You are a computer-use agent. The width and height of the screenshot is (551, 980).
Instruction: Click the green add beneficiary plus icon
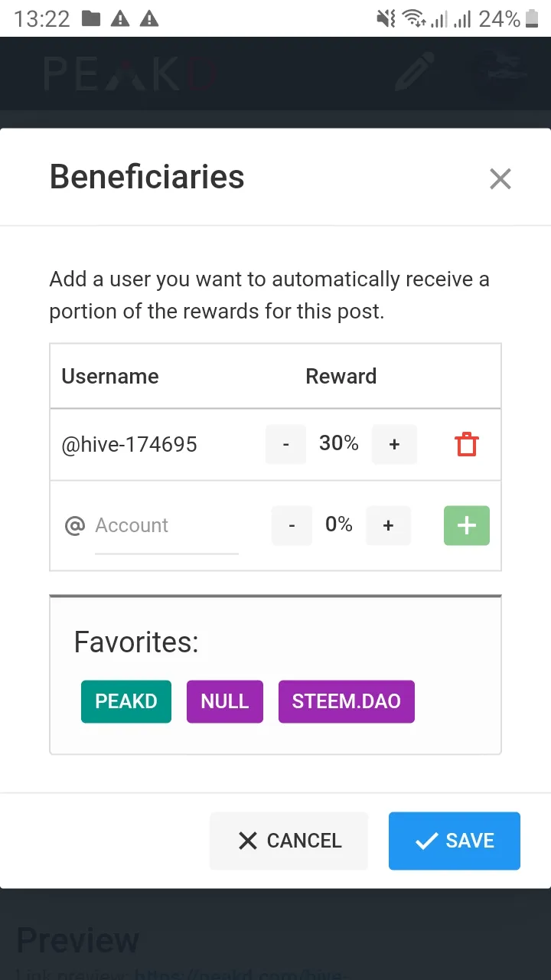tap(466, 525)
